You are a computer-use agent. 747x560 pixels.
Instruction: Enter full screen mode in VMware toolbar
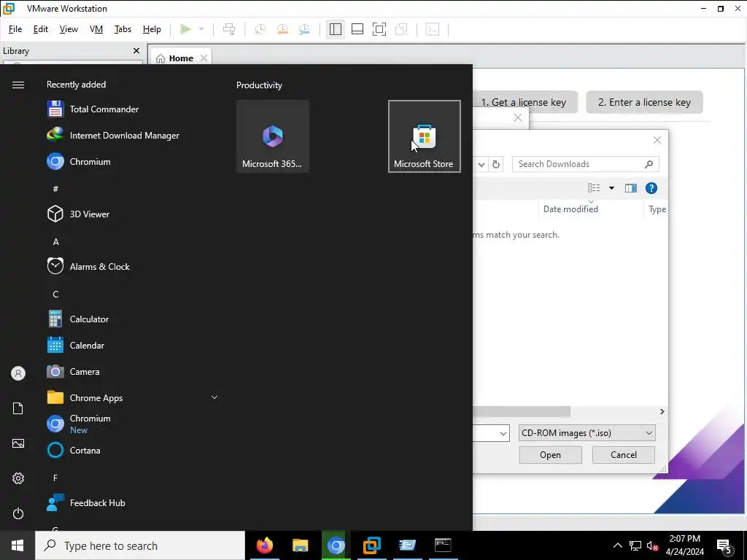[379, 29]
